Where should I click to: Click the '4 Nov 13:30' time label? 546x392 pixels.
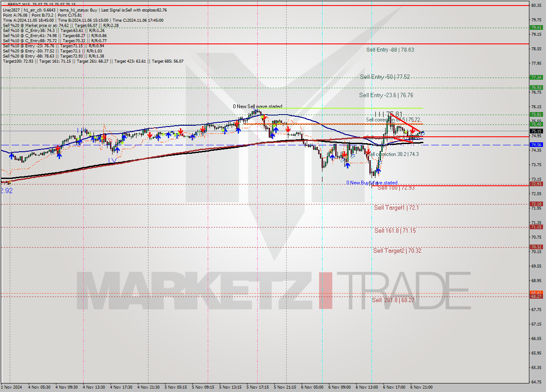[95, 387]
